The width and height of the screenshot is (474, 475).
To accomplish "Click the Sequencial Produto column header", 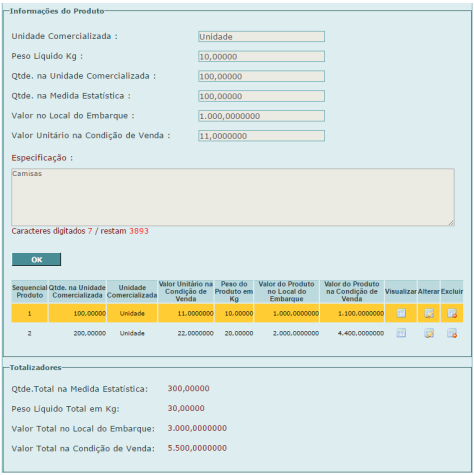I will 30,291.
